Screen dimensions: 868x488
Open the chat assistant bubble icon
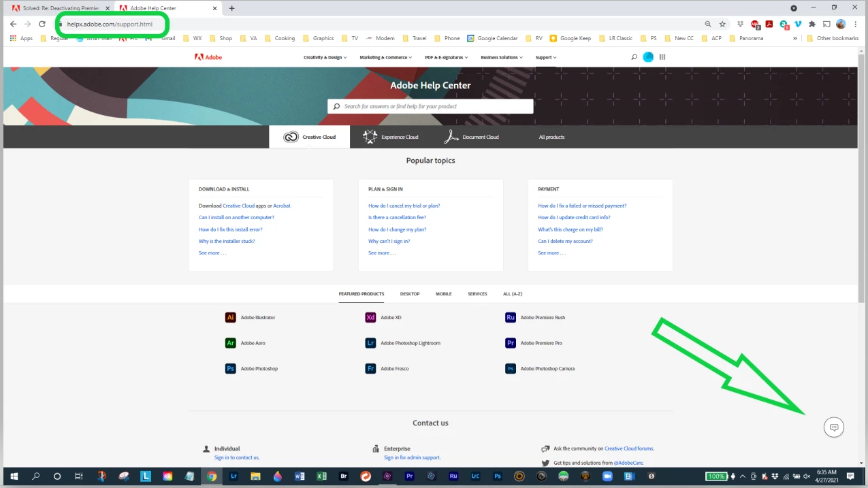click(833, 427)
